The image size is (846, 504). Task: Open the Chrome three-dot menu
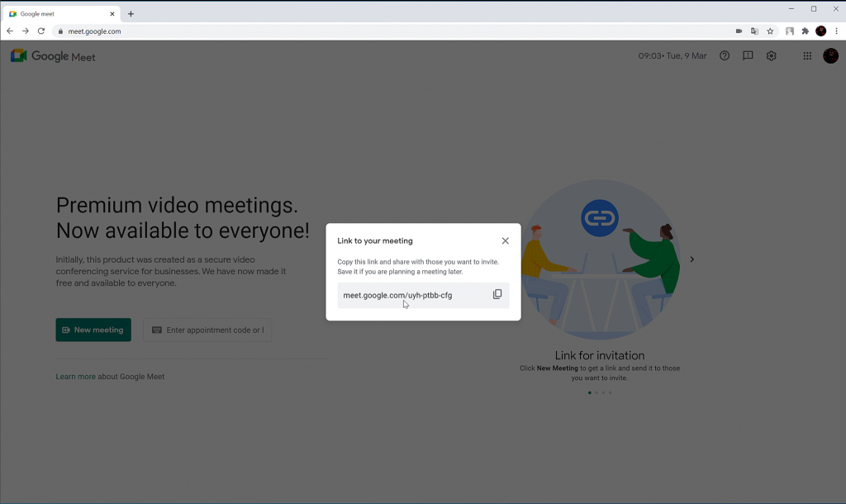click(836, 31)
